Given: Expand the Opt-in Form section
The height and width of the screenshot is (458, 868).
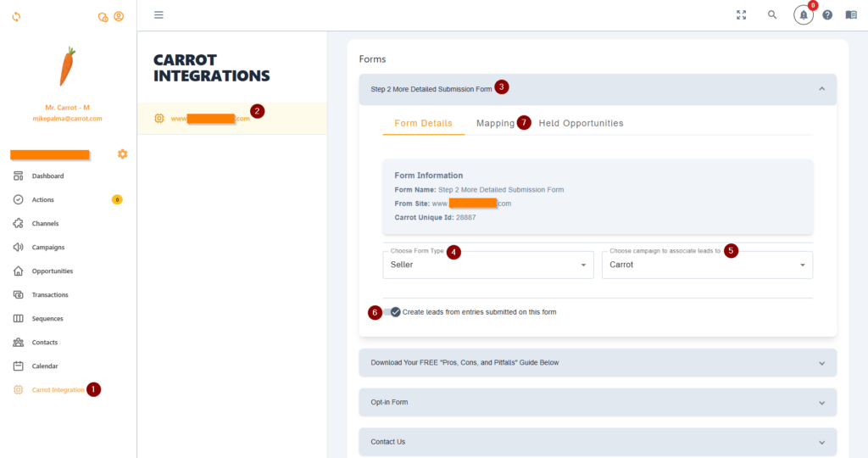Looking at the screenshot, I should coord(598,402).
